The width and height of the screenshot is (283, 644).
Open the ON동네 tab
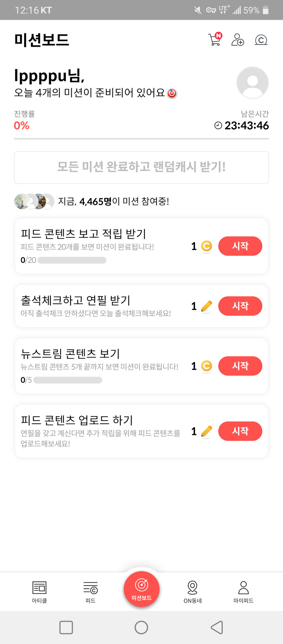tap(193, 592)
